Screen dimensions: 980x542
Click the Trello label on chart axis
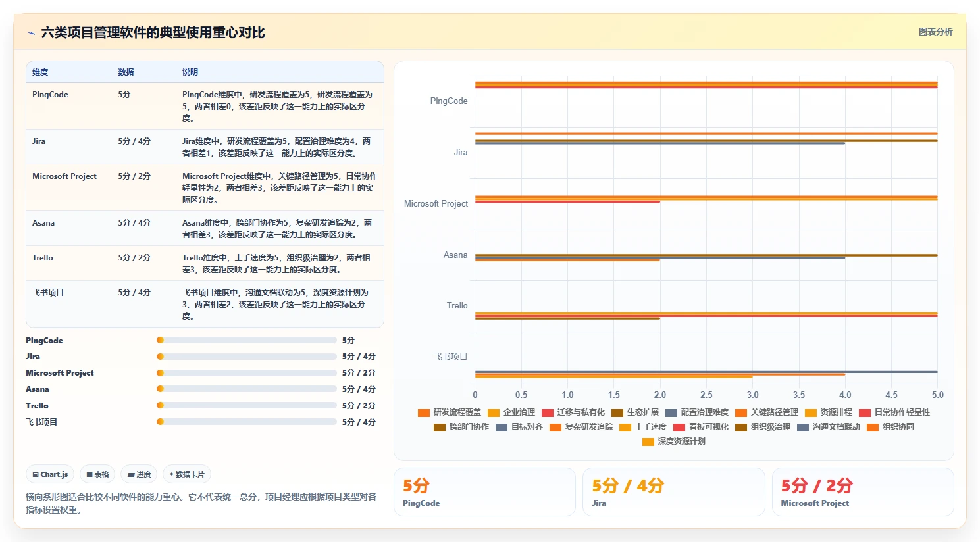coord(457,306)
